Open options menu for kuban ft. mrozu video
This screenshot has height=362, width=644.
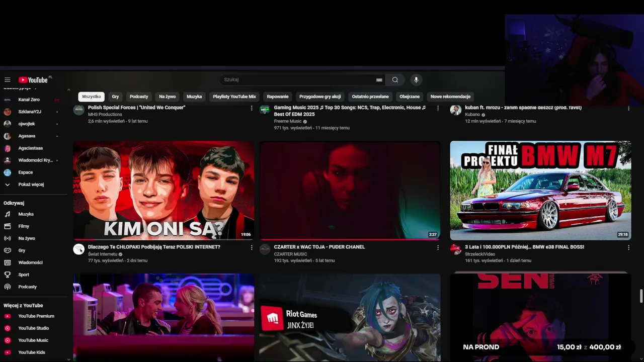click(x=628, y=108)
